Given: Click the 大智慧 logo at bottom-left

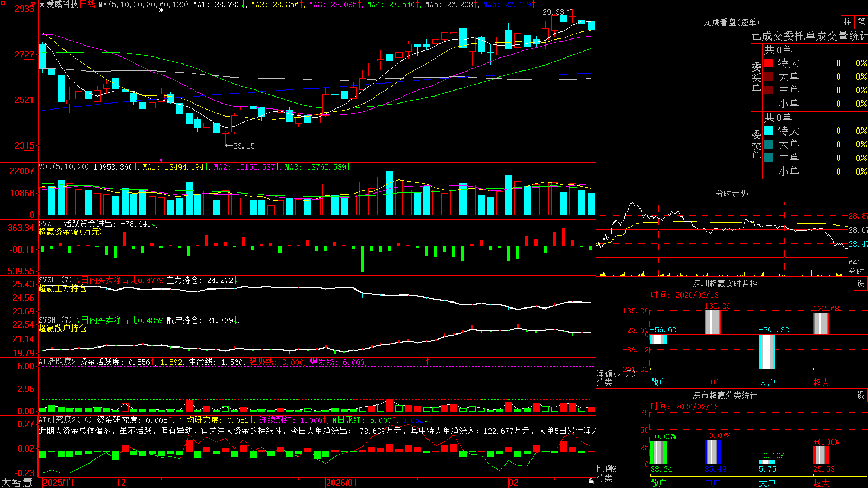Looking at the screenshot, I should click(17, 482).
